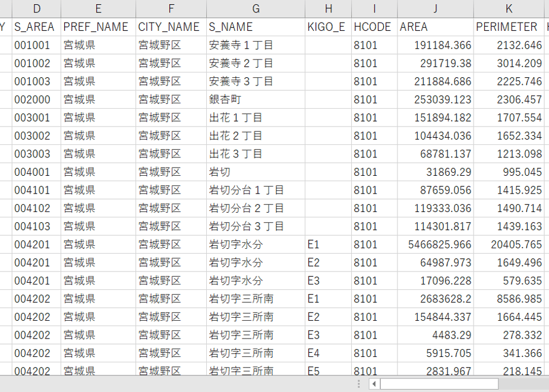Click the horizontal scrollbar thumb
Viewport: 549px width, 392px height.
click(439, 384)
